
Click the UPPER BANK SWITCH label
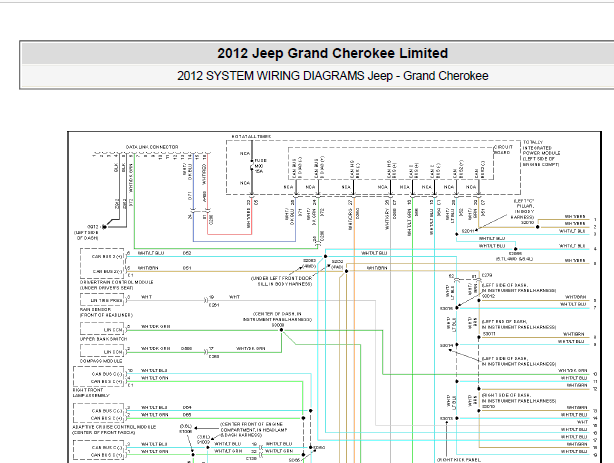103,339
